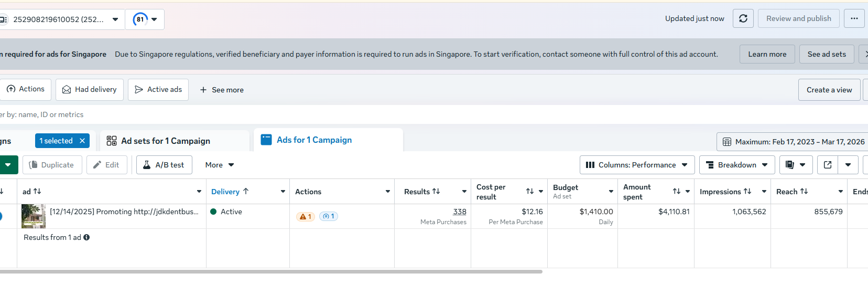Click the info icon beside Results from 1 ad
Viewport: 868px width, 284px height.
pos(86,237)
